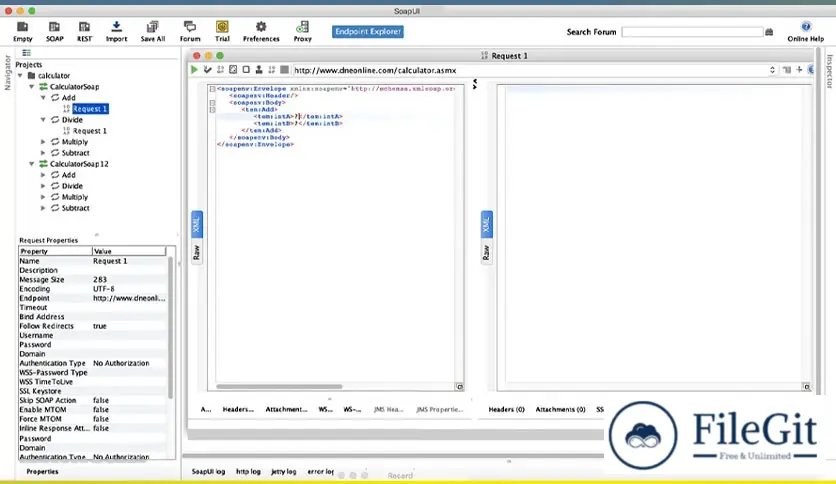The height and width of the screenshot is (484, 836).
Task: Click in the Search Forum field
Action: 692,32
